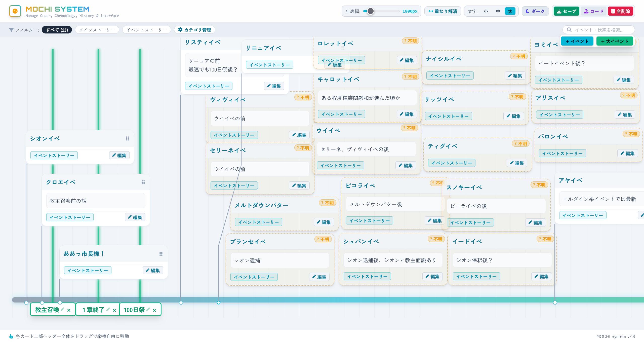Click the ロード load button
The image size is (644, 342).
click(x=594, y=11)
